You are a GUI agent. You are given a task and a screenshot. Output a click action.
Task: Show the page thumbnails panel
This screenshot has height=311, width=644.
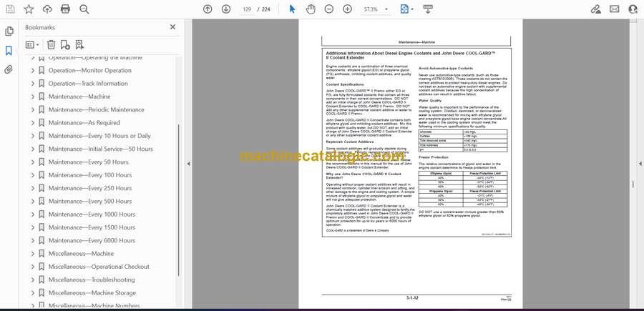click(x=9, y=31)
